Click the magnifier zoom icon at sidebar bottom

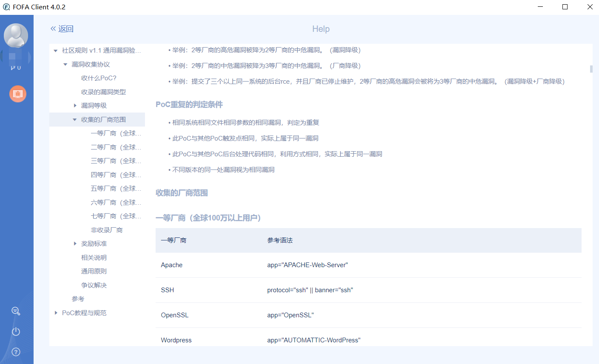coord(16,311)
